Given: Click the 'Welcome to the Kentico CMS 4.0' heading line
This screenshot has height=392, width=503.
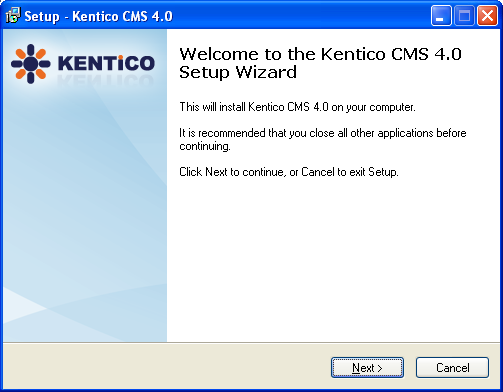Looking at the screenshot, I should coord(320,54).
